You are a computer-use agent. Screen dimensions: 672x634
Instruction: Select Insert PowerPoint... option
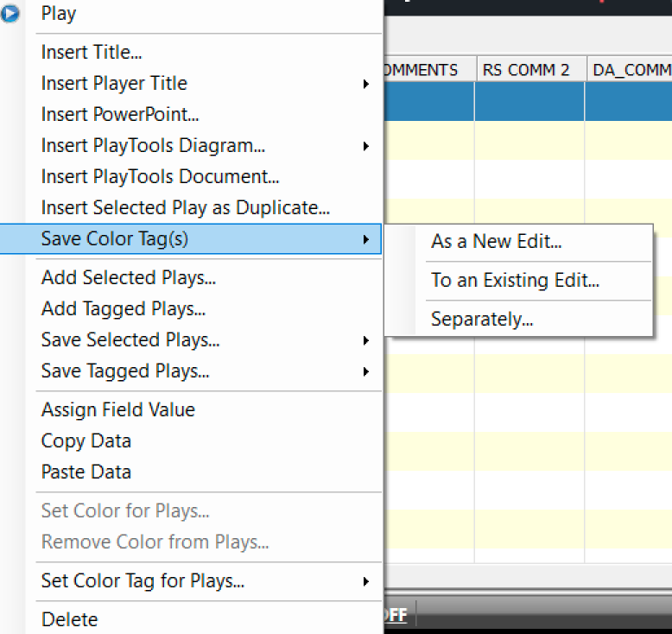tap(120, 115)
